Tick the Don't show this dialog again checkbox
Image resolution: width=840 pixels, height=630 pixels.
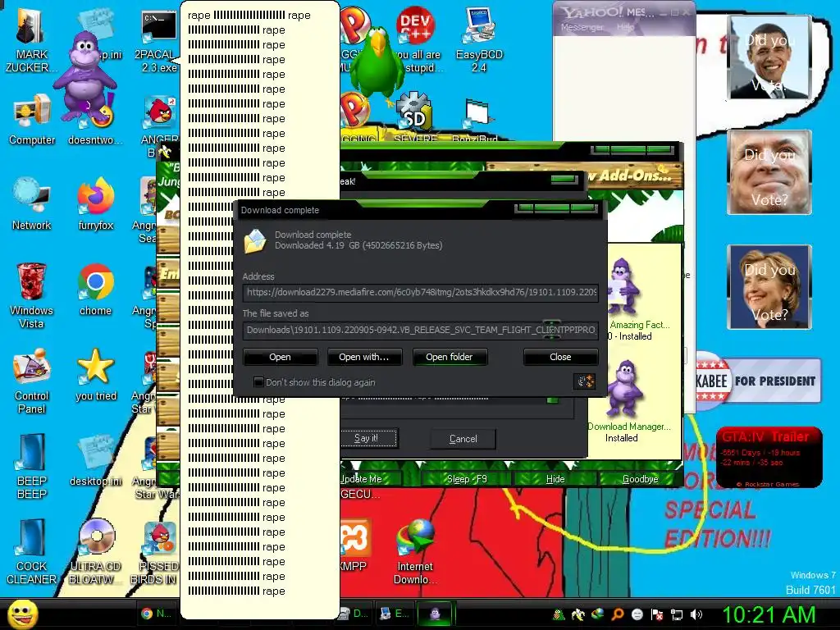click(258, 382)
